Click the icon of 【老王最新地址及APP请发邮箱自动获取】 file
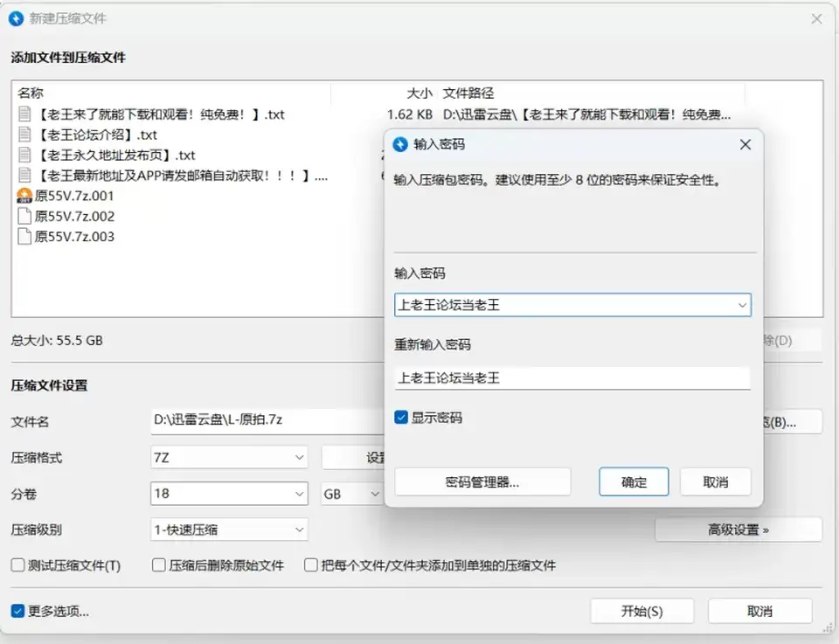Image resolution: width=839 pixels, height=644 pixels. pyautogui.click(x=24, y=175)
